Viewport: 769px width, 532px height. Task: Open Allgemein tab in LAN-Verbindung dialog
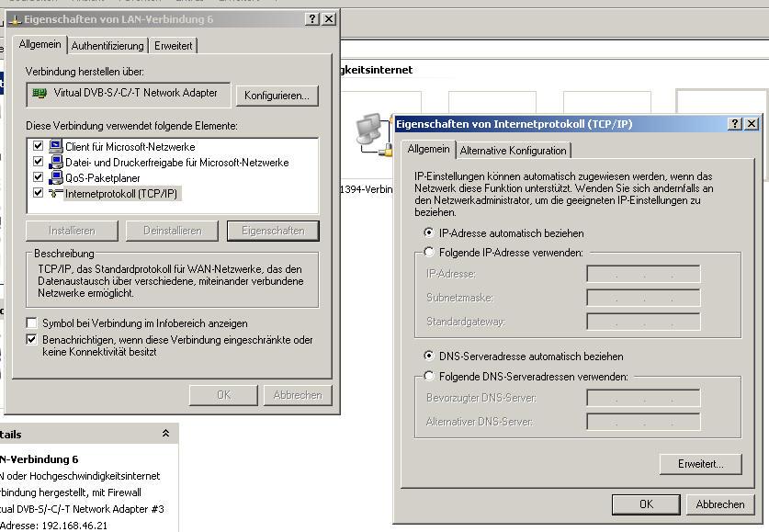tap(40, 44)
